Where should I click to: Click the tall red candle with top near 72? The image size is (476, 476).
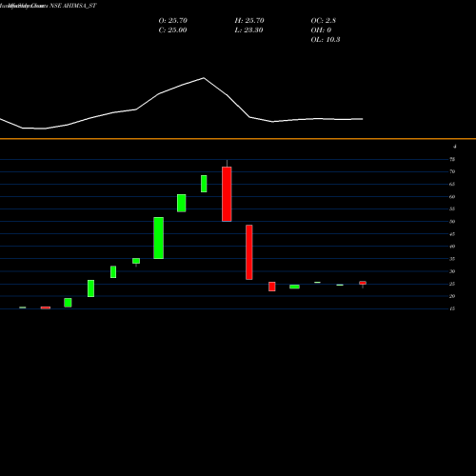[227, 194]
